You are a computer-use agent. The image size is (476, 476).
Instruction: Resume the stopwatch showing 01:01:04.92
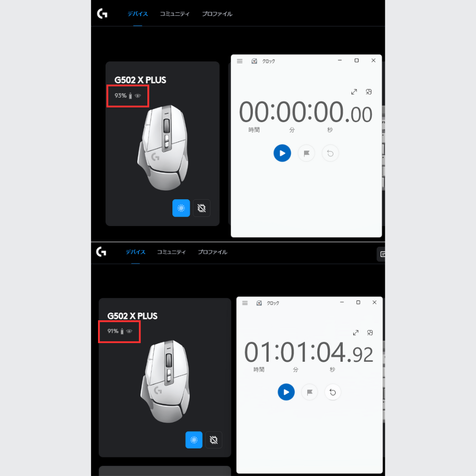pyautogui.click(x=286, y=392)
